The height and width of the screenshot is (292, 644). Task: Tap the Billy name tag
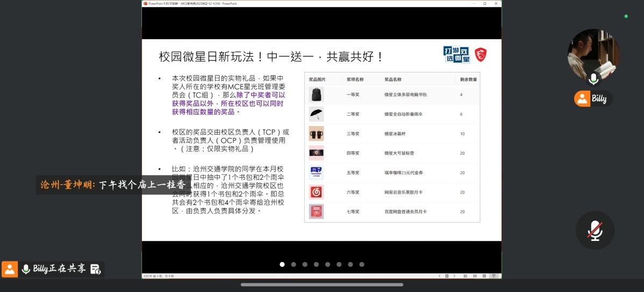click(593, 99)
